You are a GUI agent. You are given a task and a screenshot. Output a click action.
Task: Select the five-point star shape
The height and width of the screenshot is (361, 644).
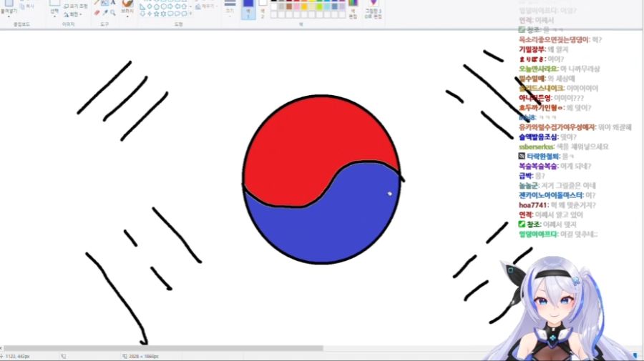(x=157, y=14)
